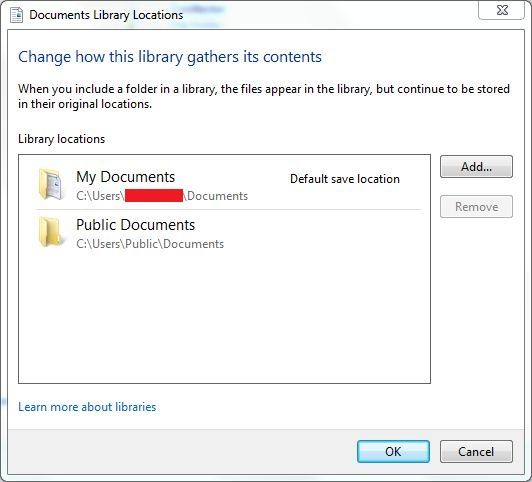Close the Documents Library Locations dialog
Screen dimensions: 532x482
pos(501,10)
